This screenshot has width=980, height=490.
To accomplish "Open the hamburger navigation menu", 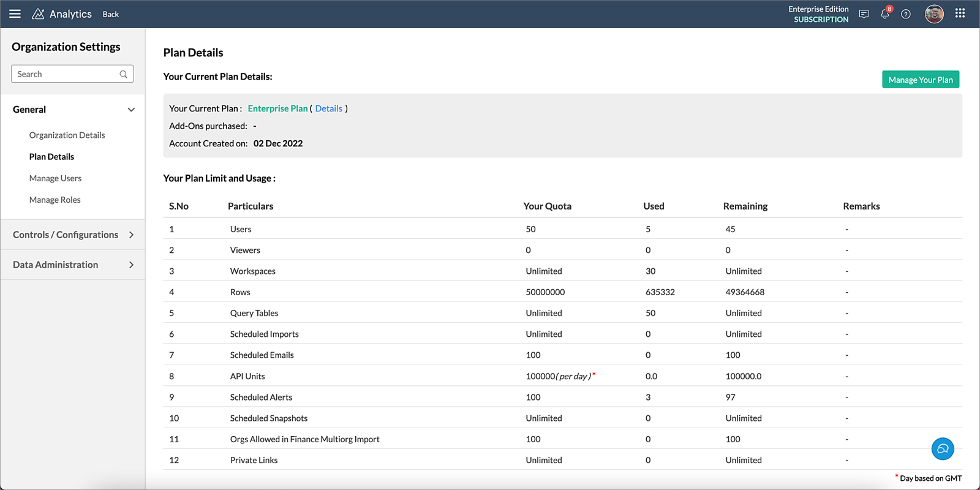I will (x=15, y=14).
